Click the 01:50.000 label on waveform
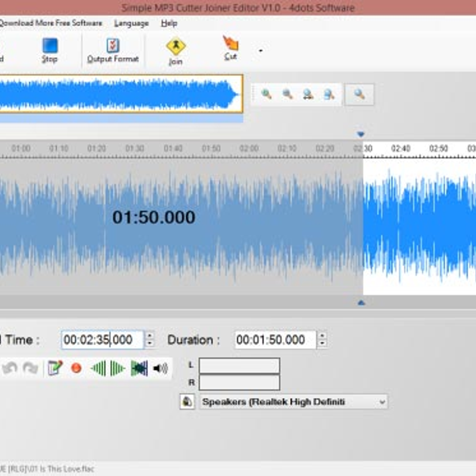The height and width of the screenshot is (476, 476). coord(154,217)
